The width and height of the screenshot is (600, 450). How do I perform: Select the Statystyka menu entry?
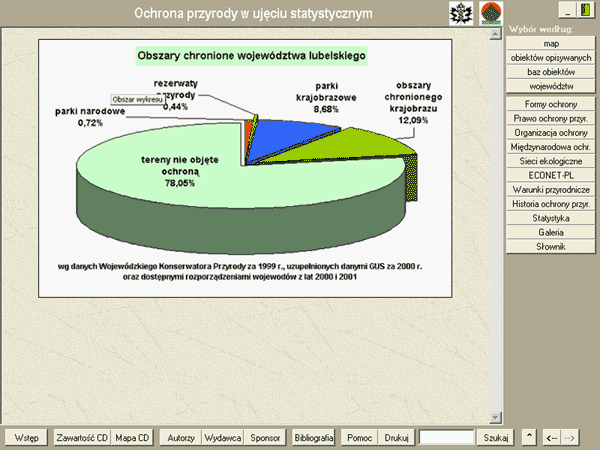[x=551, y=217]
